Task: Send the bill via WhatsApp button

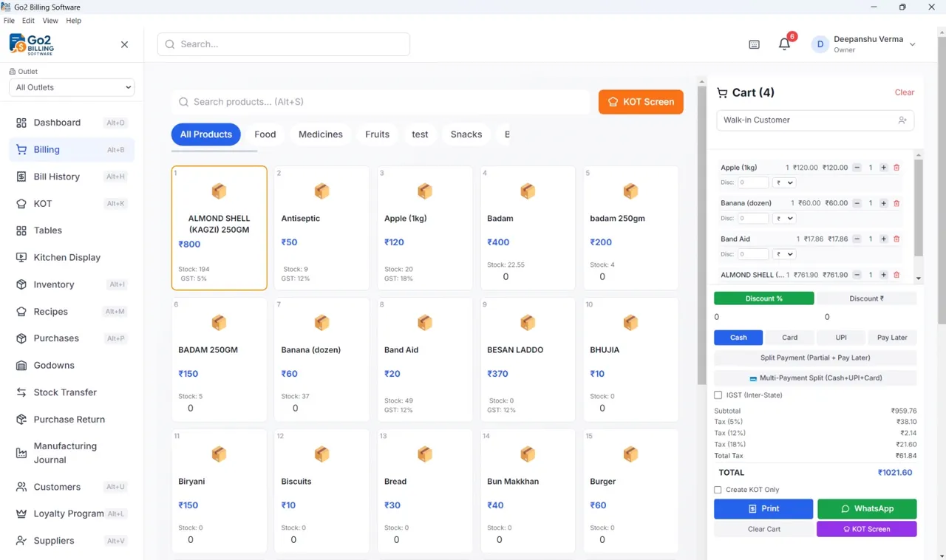Action: coord(867,509)
